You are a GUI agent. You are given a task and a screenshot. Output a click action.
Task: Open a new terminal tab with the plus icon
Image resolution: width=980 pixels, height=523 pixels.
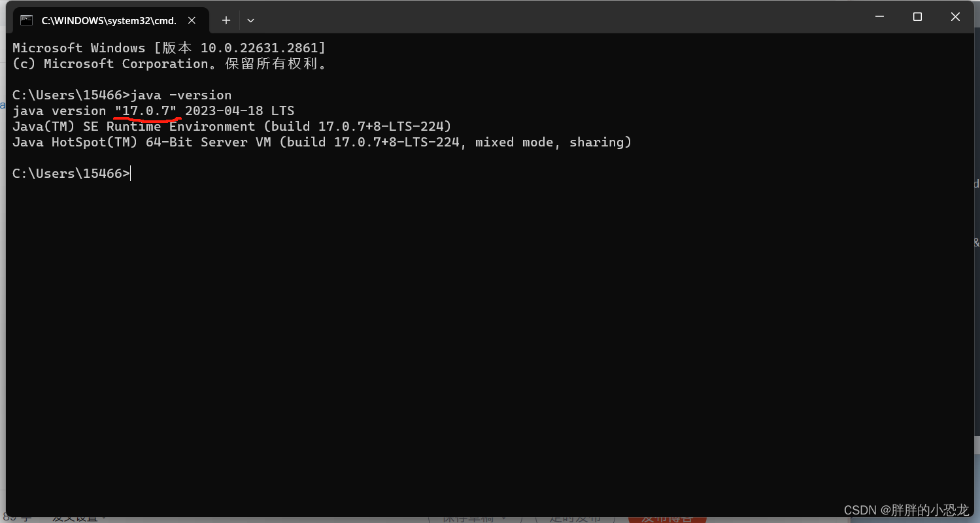pyautogui.click(x=226, y=20)
